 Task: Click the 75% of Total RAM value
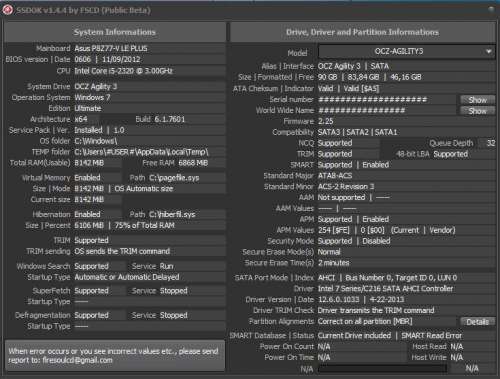[x=145, y=225]
